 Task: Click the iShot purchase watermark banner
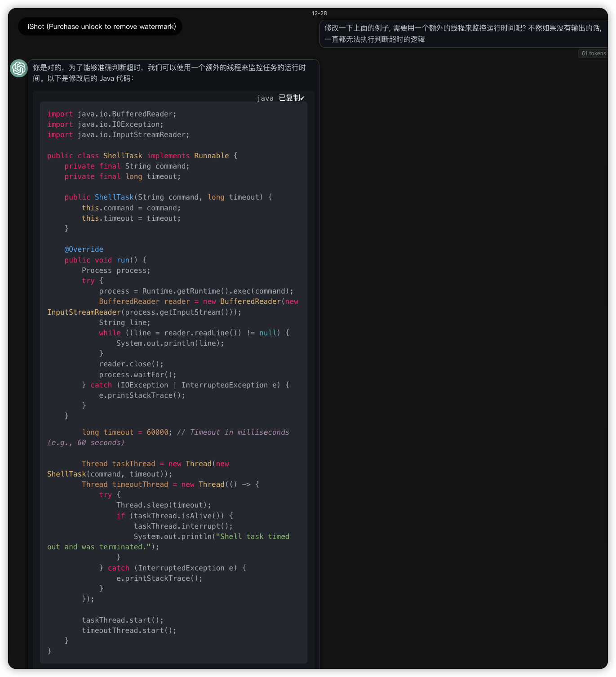tap(102, 27)
